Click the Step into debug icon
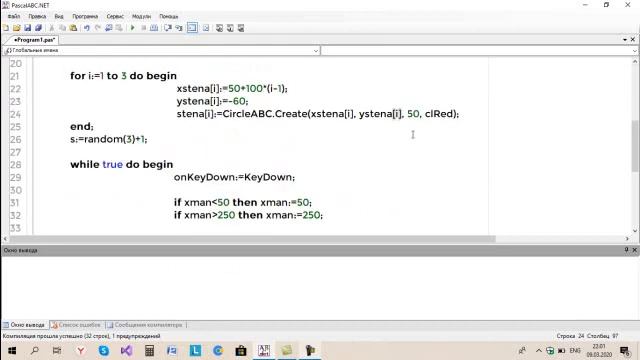Screen dimensions: 640x360 point(179,28)
